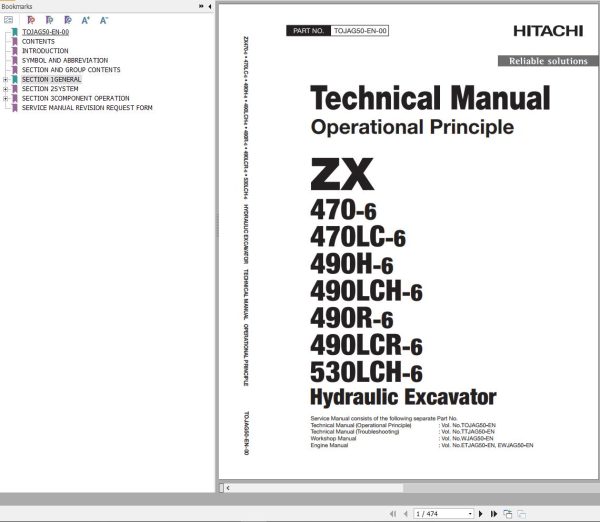Go to the INTRODUCTION bookmark
600x522 pixels.
coord(45,51)
